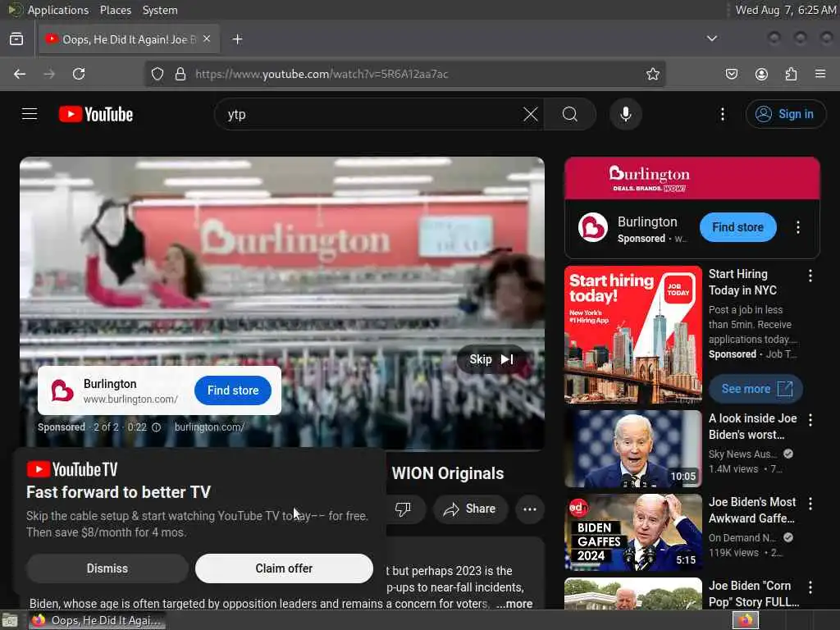Click show desktop icon in bottom panel

tap(10, 621)
